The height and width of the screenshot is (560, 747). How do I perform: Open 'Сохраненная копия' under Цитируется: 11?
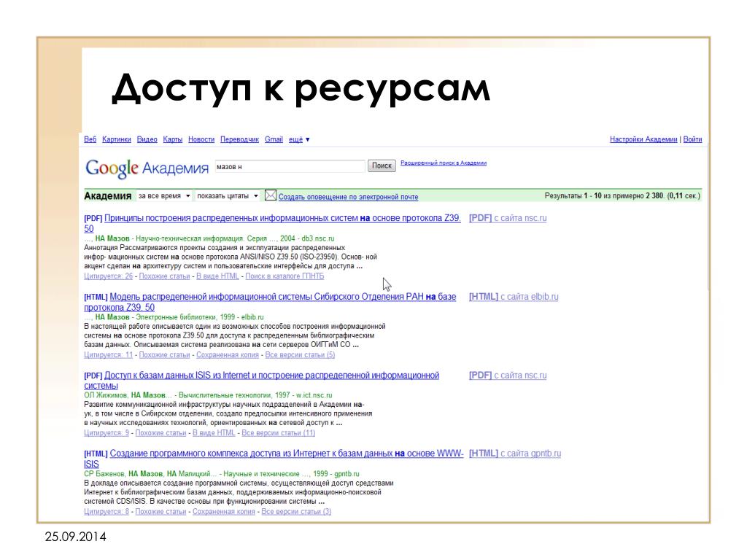coord(228,355)
